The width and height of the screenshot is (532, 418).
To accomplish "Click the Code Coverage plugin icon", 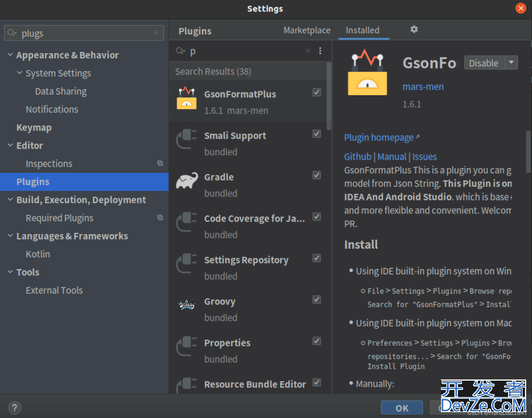I will tap(187, 222).
